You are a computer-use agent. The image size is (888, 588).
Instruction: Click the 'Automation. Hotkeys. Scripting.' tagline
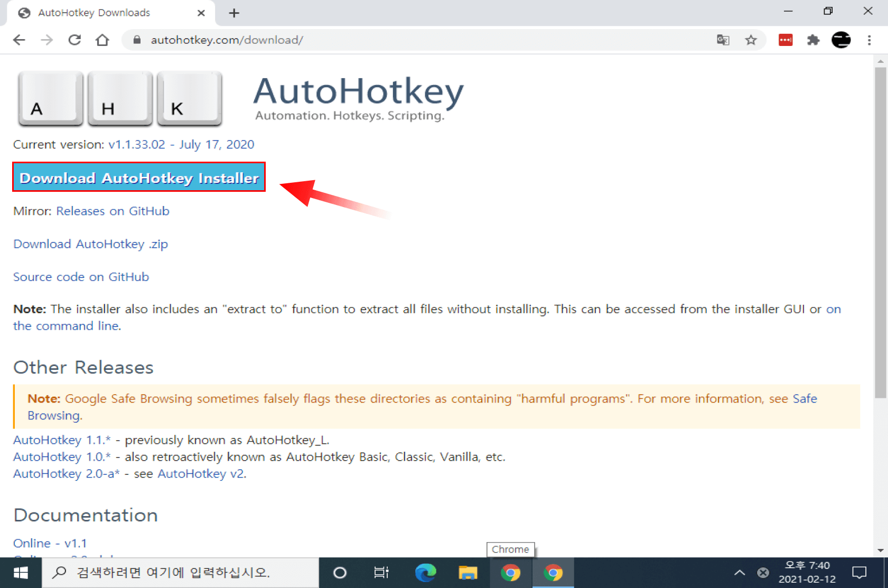pyautogui.click(x=350, y=116)
